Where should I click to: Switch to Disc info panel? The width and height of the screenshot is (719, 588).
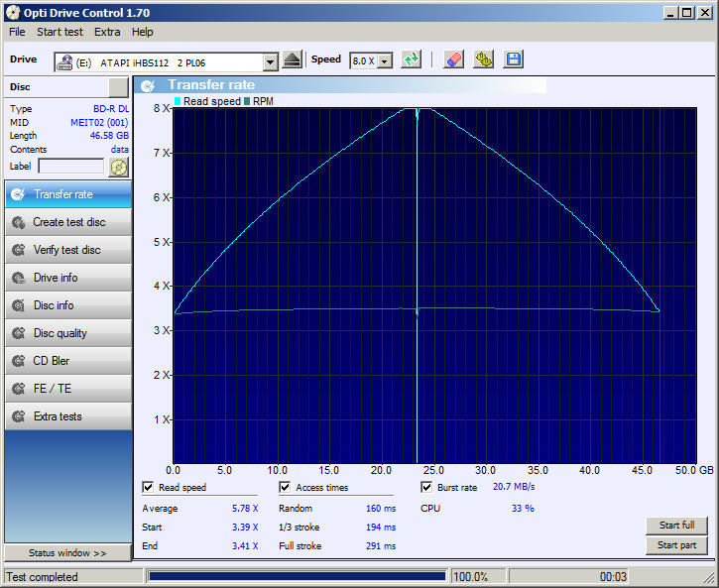click(x=68, y=305)
